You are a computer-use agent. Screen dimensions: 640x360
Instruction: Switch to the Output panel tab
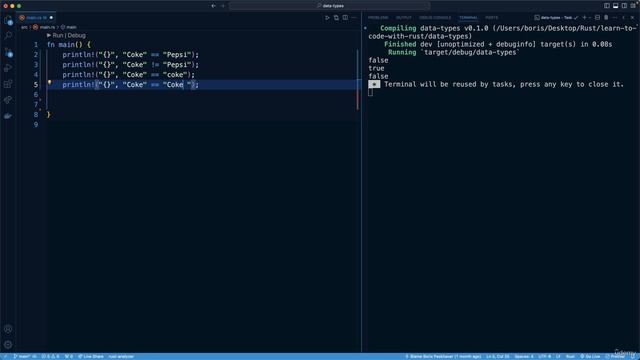click(x=404, y=18)
